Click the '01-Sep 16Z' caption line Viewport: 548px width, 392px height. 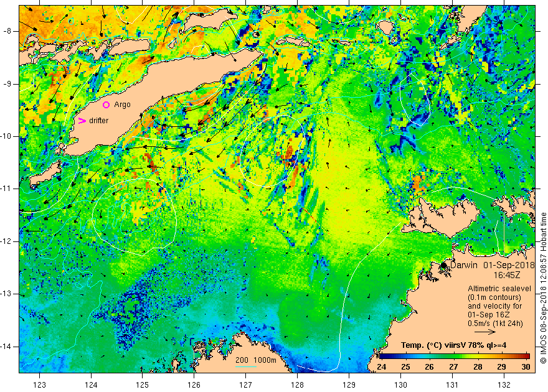490,315
